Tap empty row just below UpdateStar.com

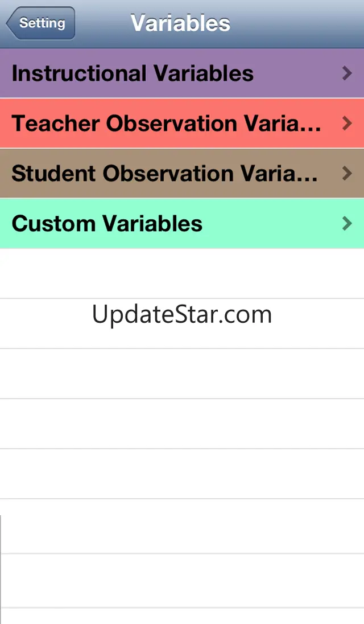(182, 373)
